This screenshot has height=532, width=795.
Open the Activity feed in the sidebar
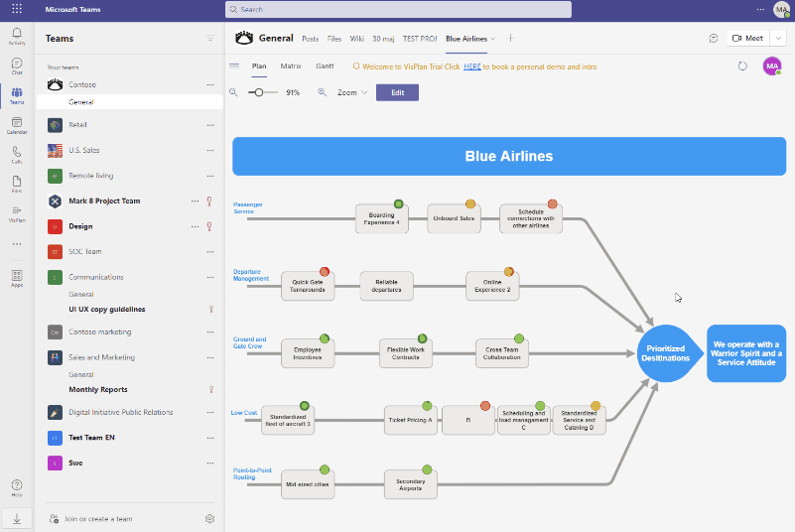click(17, 37)
